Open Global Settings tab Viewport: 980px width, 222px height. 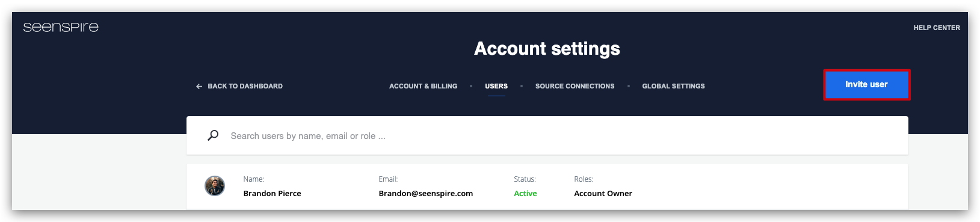[x=673, y=86]
